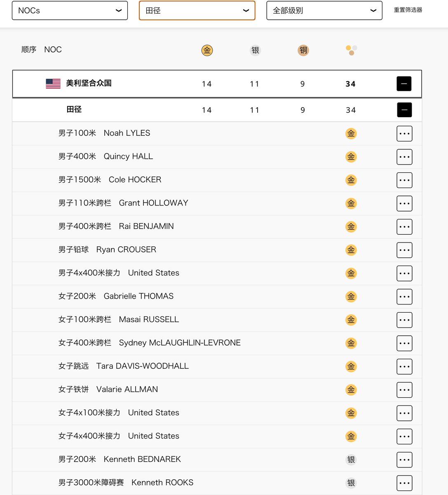Click the gold medal column header icon
The height and width of the screenshot is (495, 448).
207,50
